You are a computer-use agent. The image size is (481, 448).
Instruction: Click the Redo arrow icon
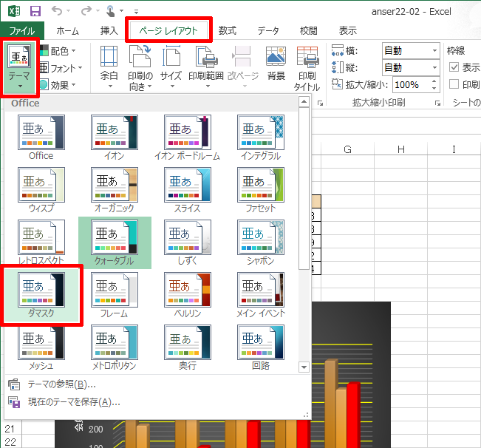[86, 11]
